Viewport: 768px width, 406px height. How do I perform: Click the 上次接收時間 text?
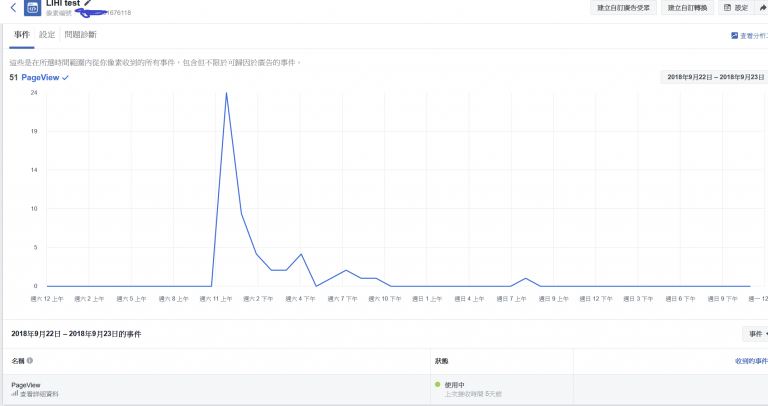point(473,394)
